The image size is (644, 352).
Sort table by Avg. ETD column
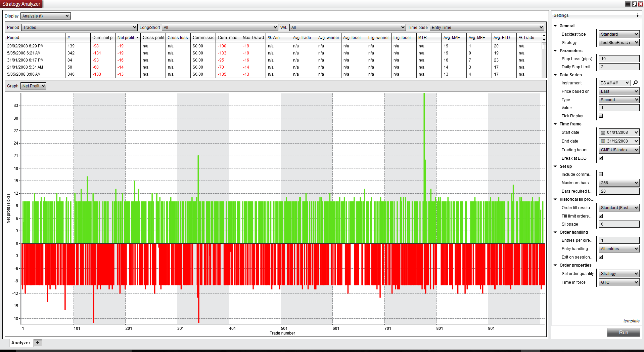coord(504,38)
